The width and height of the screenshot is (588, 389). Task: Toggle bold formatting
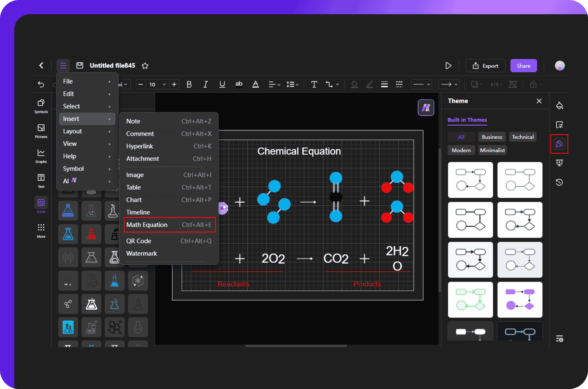(189, 84)
